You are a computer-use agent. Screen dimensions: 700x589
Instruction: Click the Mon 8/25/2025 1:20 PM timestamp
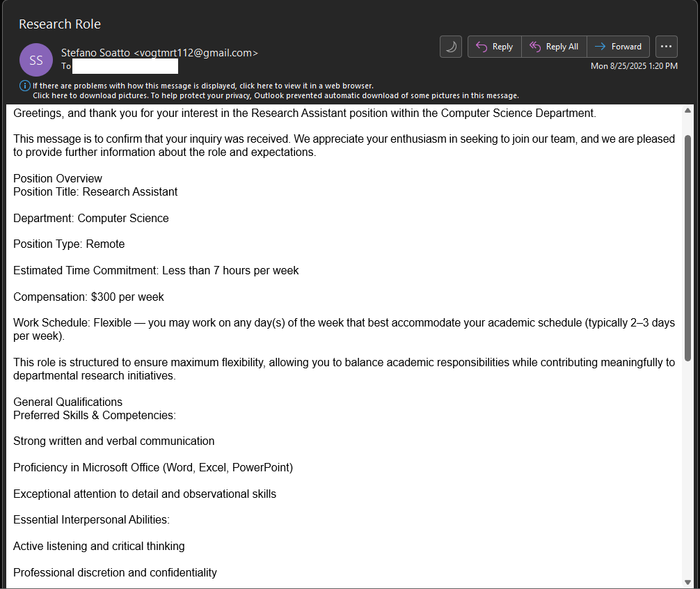[x=633, y=66]
